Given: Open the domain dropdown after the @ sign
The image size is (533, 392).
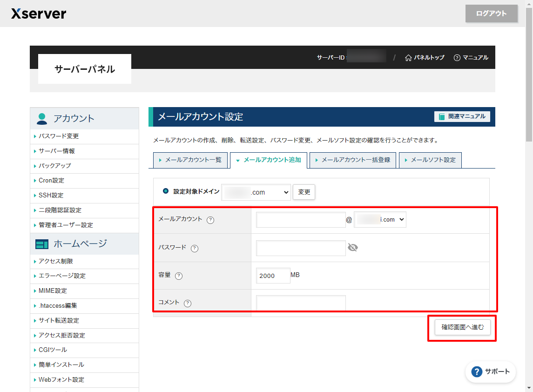Looking at the screenshot, I should point(380,220).
